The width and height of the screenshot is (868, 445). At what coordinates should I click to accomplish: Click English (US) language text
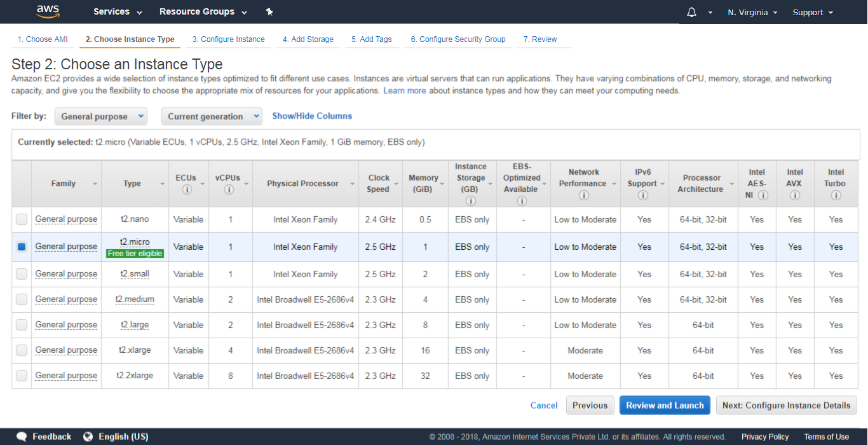tap(123, 437)
